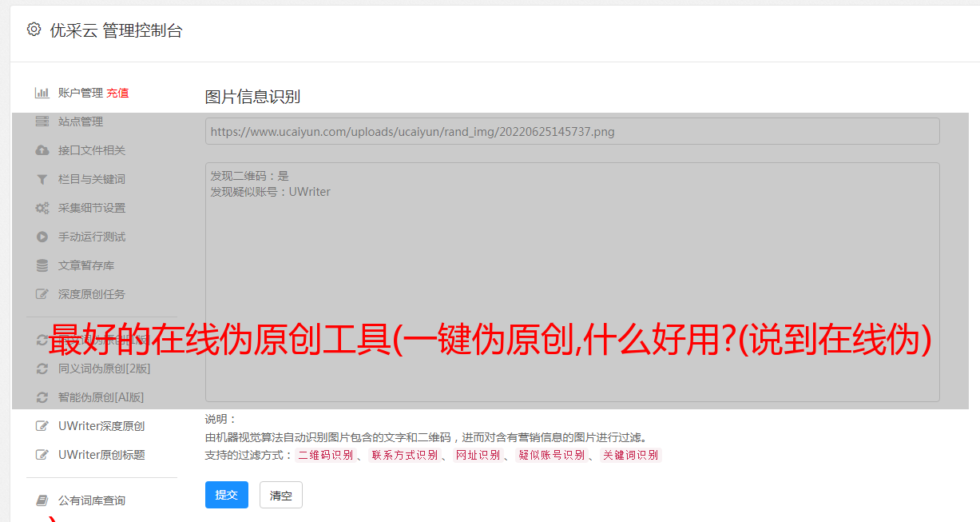This screenshot has width=980, height=522.
Task: Click the gears icon for 采集细节设置
Action: [42, 208]
